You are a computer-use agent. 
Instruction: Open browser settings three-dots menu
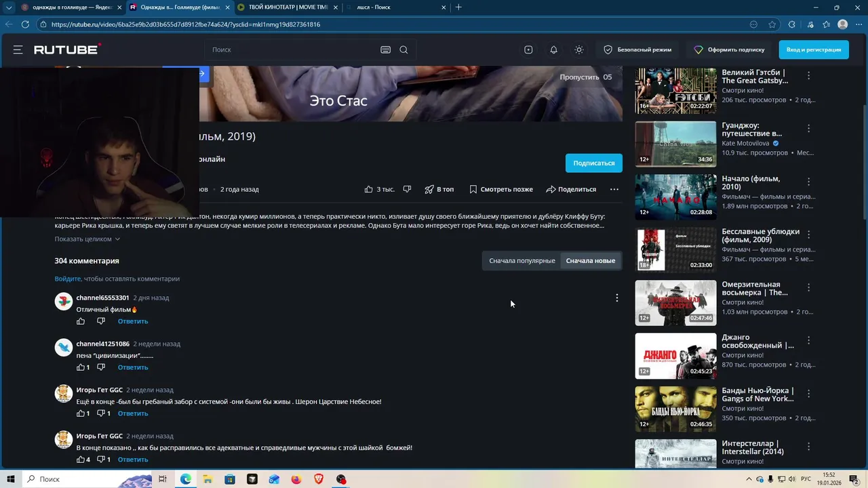(x=859, y=24)
